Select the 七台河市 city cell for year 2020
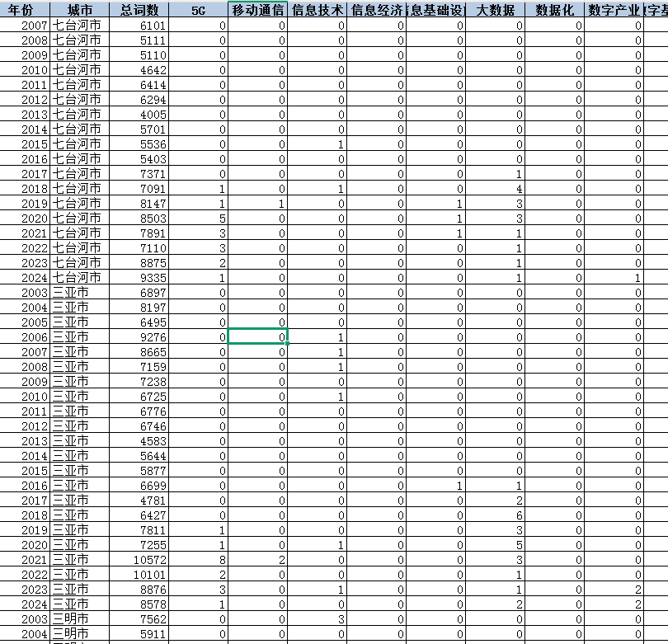Image resolution: width=668 pixels, height=644 pixels. (79, 219)
